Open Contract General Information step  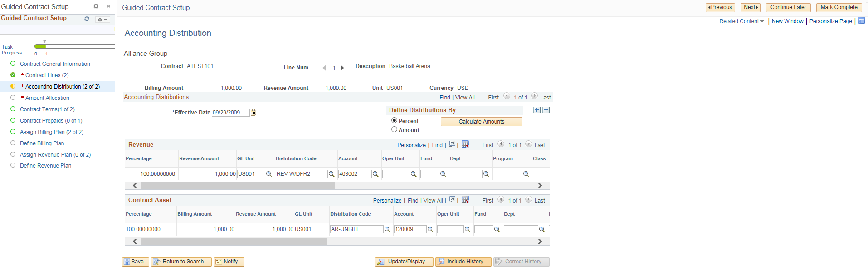pos(55,64)
